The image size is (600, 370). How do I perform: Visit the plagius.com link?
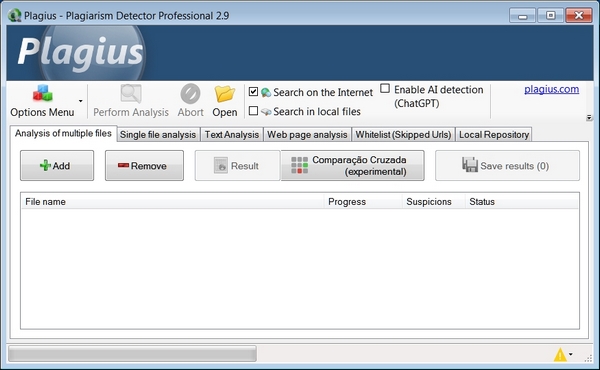[551, 89]
